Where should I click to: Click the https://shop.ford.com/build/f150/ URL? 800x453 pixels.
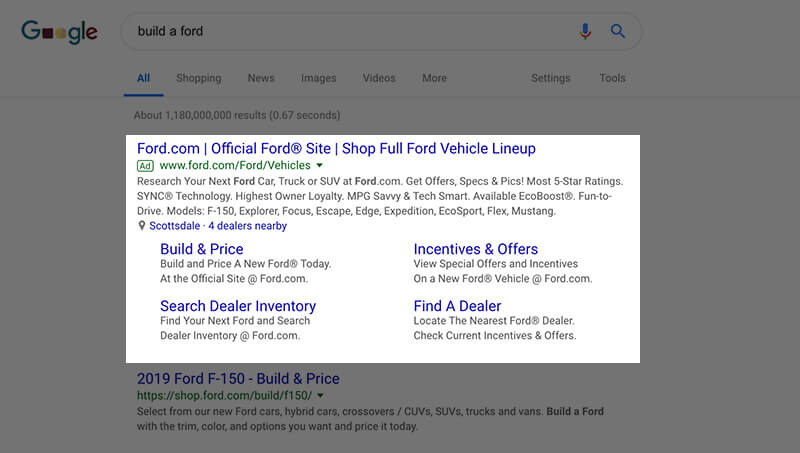[x=224, y=395]
